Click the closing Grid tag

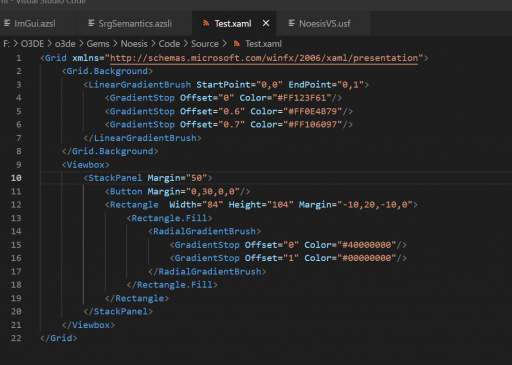pos(59,338)
